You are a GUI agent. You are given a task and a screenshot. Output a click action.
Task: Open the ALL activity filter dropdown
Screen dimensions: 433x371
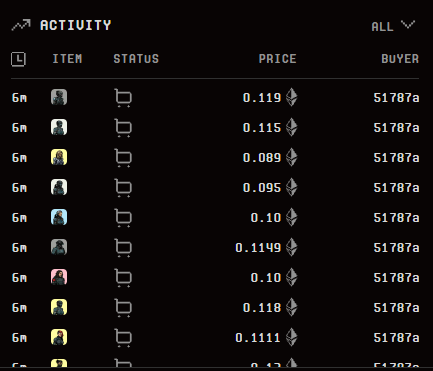pos(393,26)
